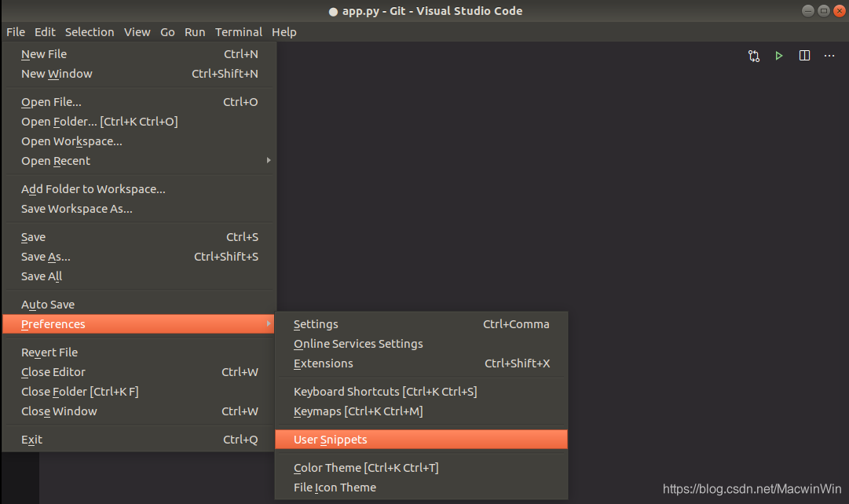This screenshot has height=504, width=849.
Task: Open Settings in Preferences submenu
Action: [x=421, y=324]
